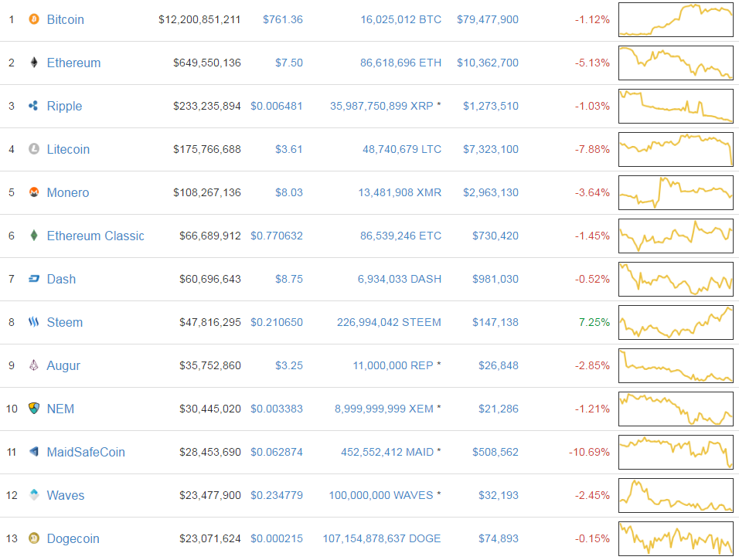The width and height of the screenshot is (739, 560).
Task: Click Dogecoin market cap $23,071,624
Action: 210,539
